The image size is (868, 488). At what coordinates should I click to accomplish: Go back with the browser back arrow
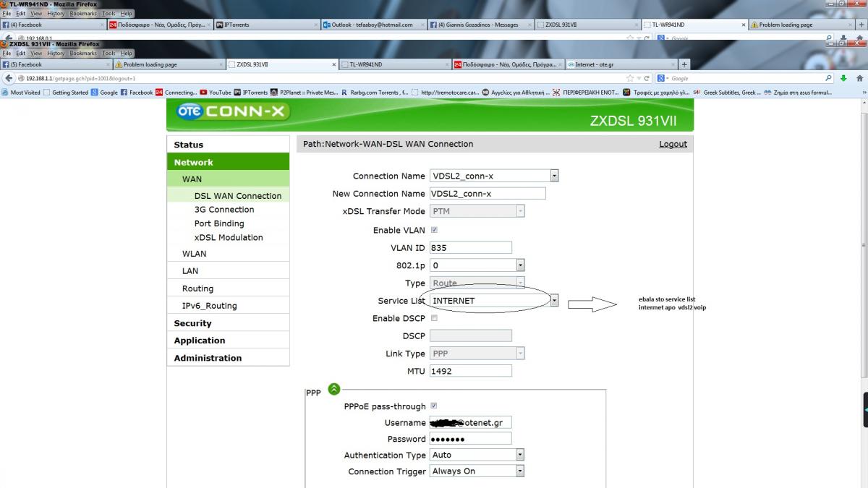(8, 78)
